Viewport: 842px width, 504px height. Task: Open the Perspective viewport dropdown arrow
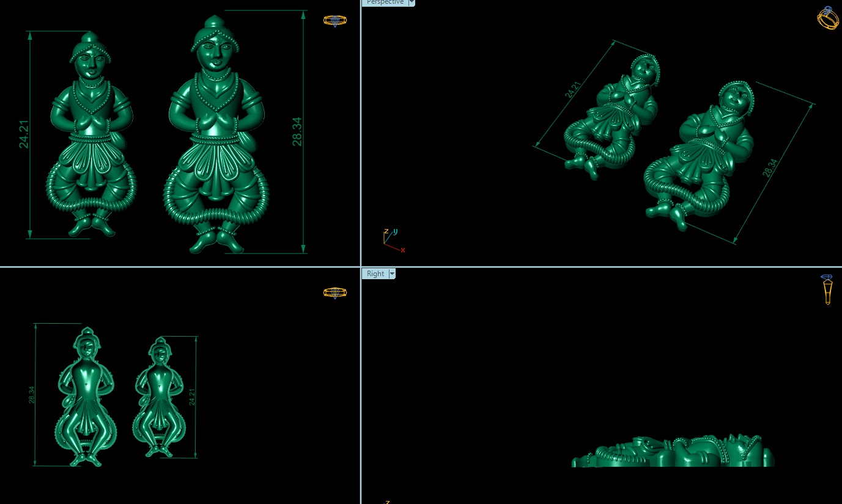coord(412,2)
